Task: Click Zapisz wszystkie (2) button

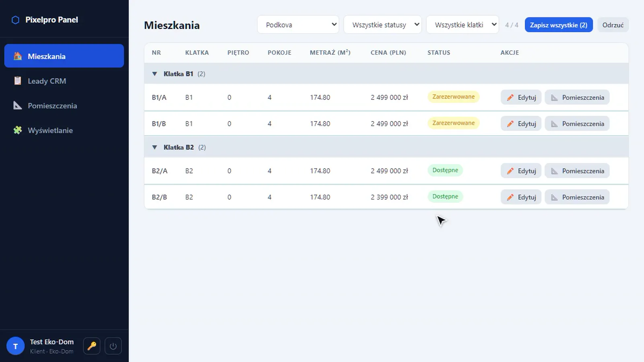Action: coord(559,25)
